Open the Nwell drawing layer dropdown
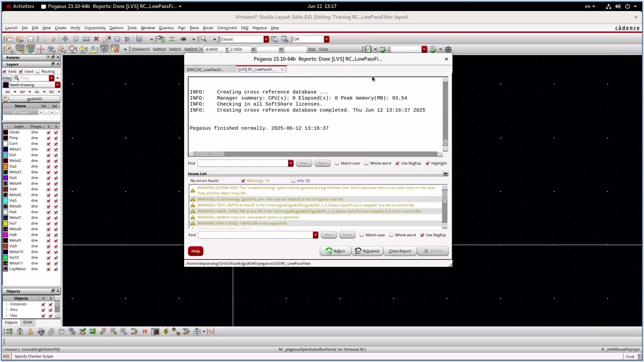Viewport: 644px width, 362px height. (x=57, y=85)
